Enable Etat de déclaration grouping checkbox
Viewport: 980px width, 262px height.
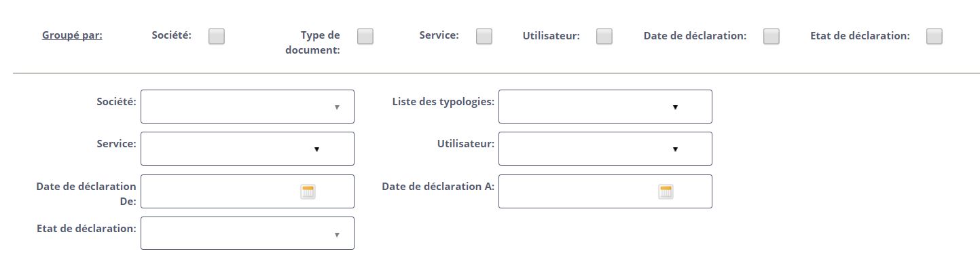(934, 36)
